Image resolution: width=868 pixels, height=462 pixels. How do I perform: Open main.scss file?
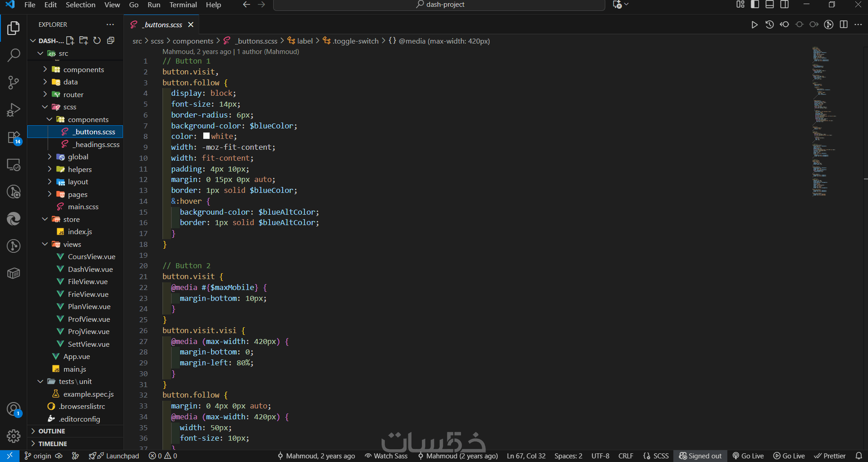[x=83, y=207]
